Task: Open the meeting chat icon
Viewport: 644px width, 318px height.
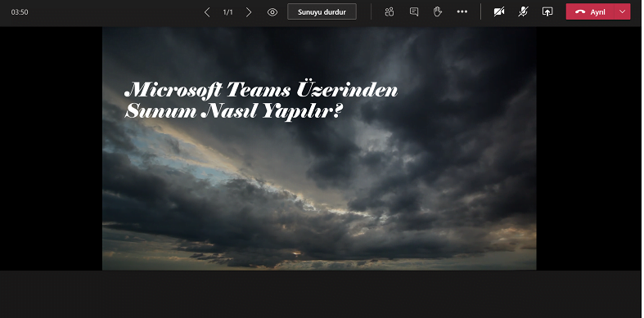Action: [414, 12]
